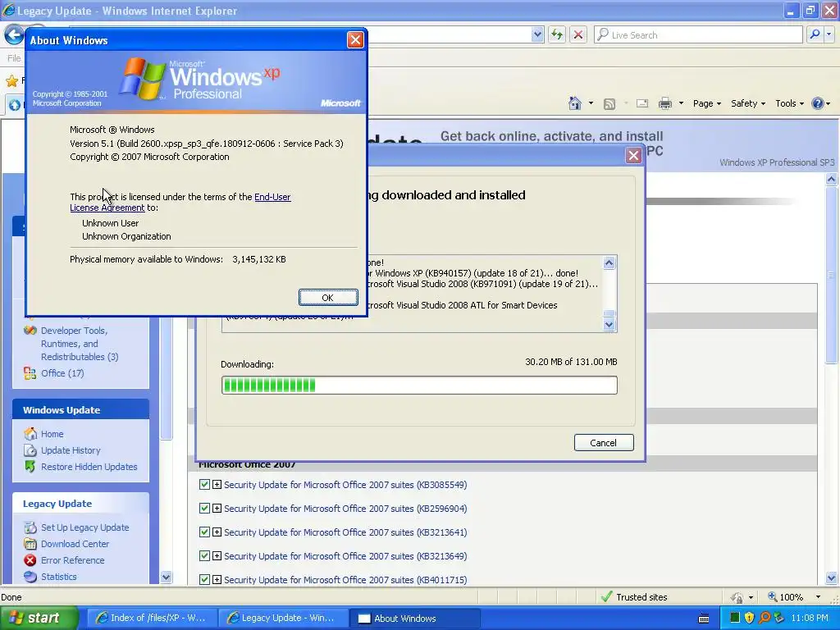This screenshot has width=840, height=630.
Task: Open the Page menu dropdown arrow
Action: pos(719,103)
